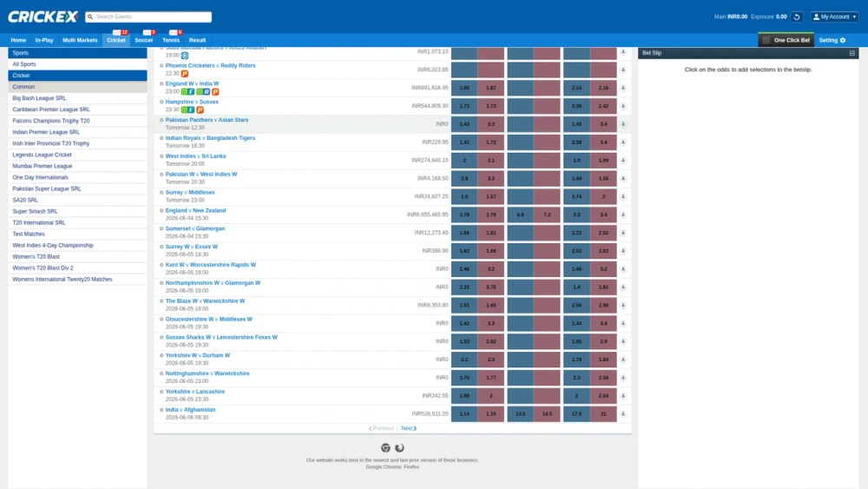Screen dimensions: 868x489
Task: Select the lay odds 7.2 for England v New Zealand draw
Action: [547, 215]
